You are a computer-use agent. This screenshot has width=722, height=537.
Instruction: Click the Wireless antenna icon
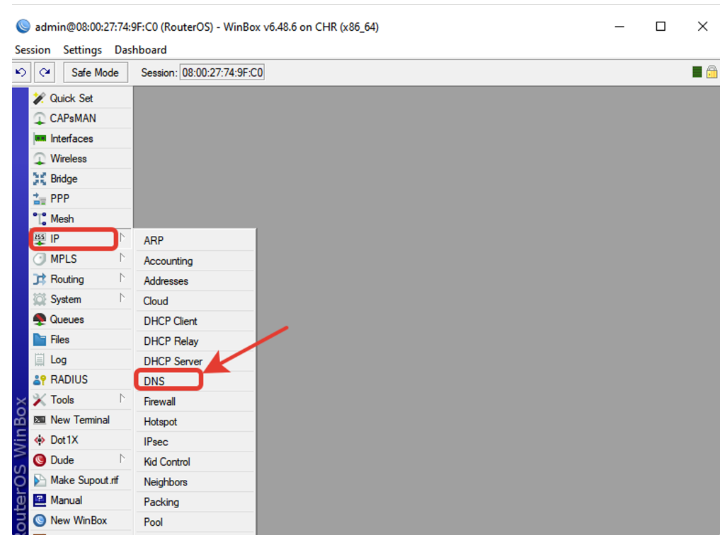tap(40, 158)
